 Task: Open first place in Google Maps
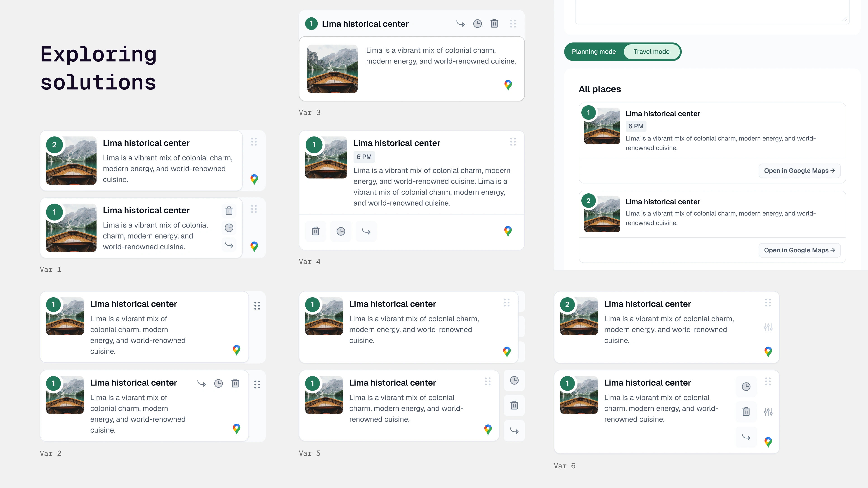[x=799, y=171]
